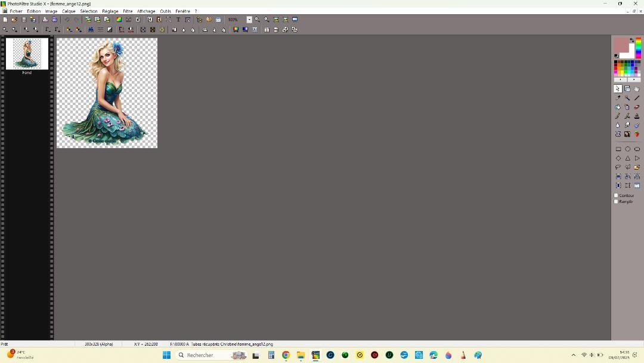
Task: Choose the lasso selection shape
Action: (x=618, y=167)
